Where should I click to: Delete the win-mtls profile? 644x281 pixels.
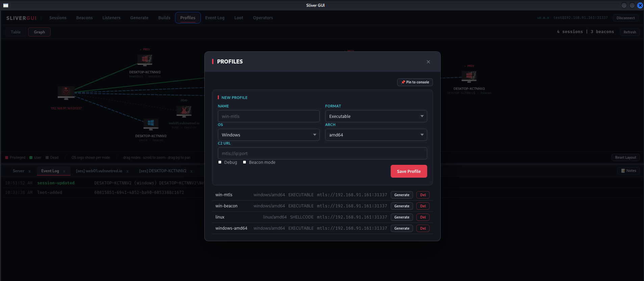423,195
